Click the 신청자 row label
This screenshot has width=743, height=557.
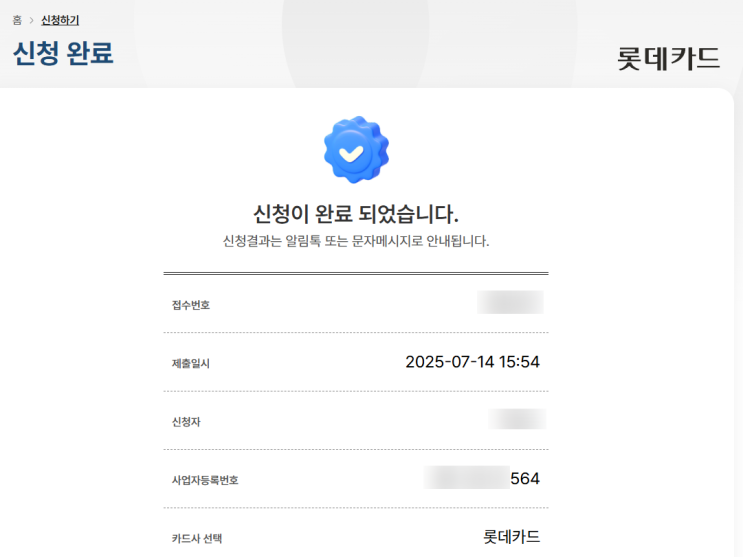point(186,422)
